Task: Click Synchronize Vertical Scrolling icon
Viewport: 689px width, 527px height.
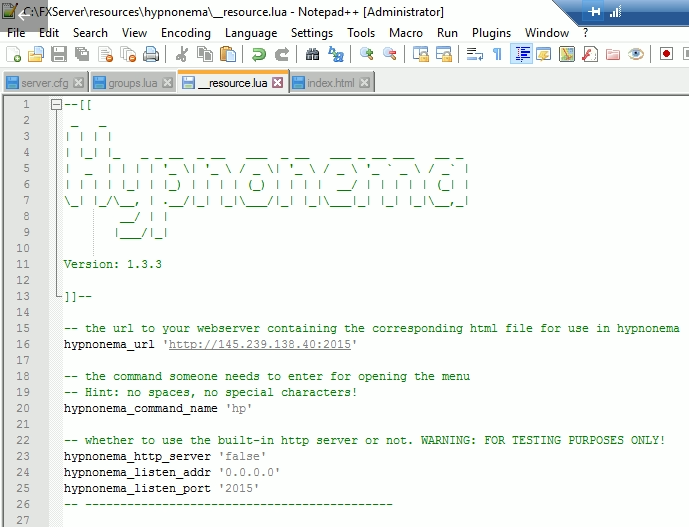Action: coord(421,55)
